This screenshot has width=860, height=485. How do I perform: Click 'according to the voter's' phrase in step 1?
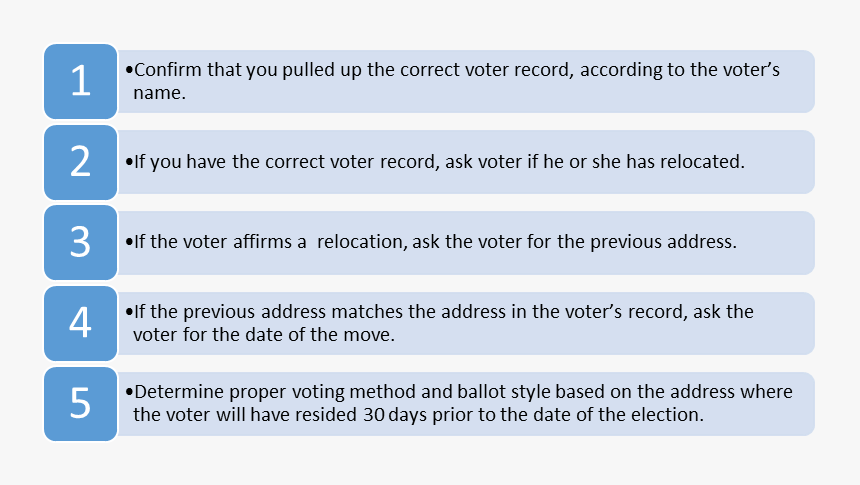click(680, 70)
